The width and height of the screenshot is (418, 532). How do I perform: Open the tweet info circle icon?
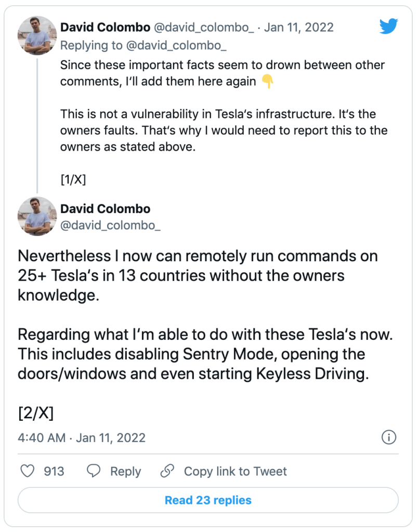click(x=389, y=437)
